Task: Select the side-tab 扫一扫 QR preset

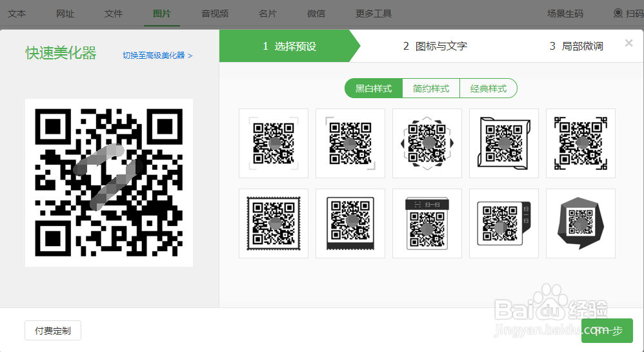Action: pos(504,223)
